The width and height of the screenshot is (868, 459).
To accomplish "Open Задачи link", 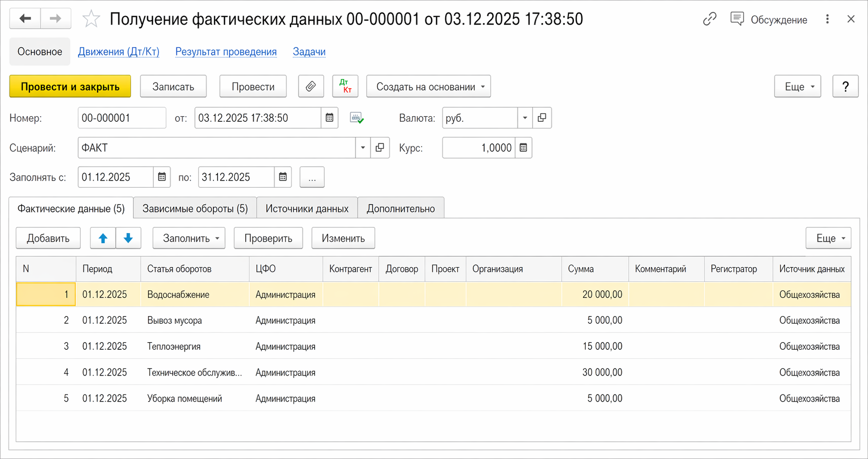I will pyautogui.click(x=309, y=51).
